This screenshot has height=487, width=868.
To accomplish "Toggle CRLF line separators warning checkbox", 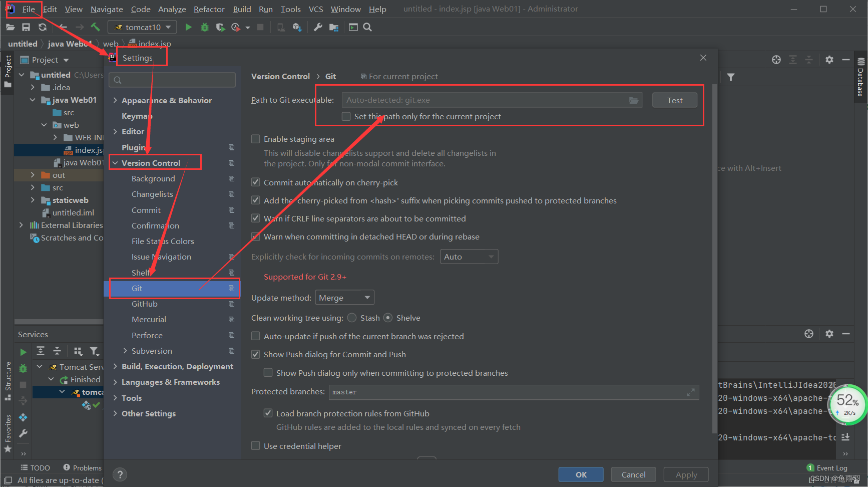I will pyautogui.click(x=256, y=218).
